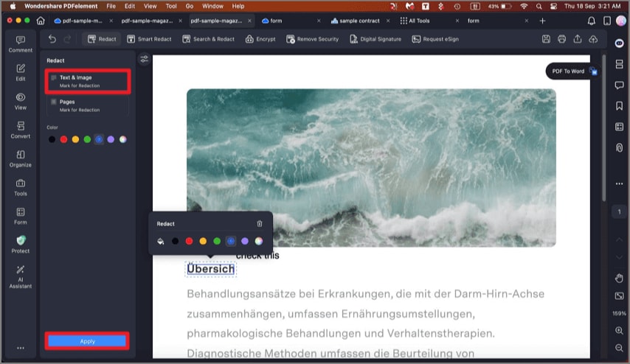The image size is (630, 364).
Task: Choose purple color in Redact popup
Action: 245,241
